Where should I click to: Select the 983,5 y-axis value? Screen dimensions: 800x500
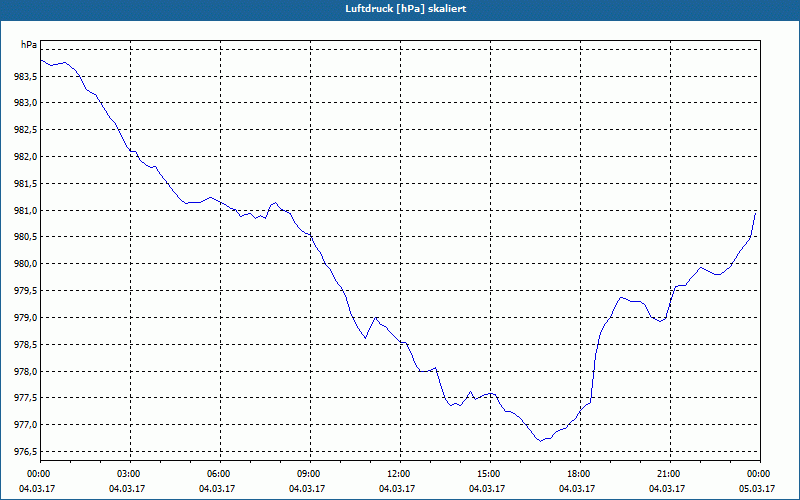click(26, 77)
